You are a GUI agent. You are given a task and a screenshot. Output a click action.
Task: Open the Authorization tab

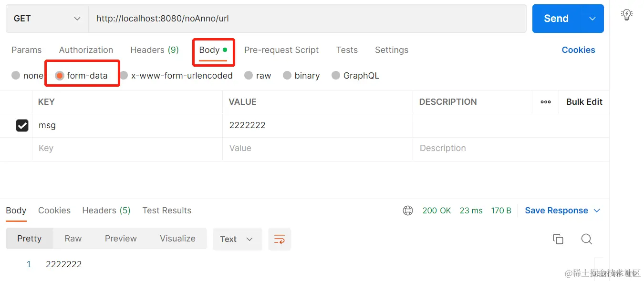86,50
